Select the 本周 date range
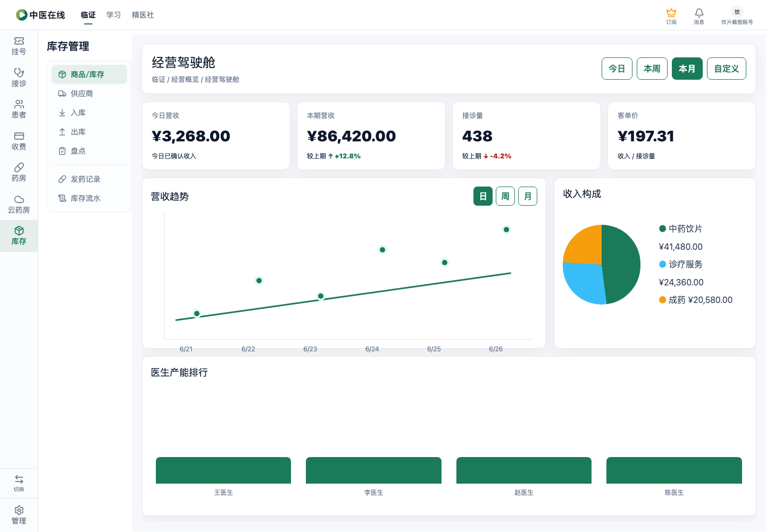Screen dimensions: 766x532 652,69
